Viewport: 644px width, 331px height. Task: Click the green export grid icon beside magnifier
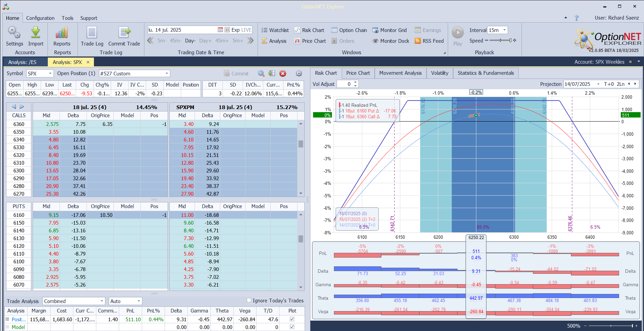point(272,73)
